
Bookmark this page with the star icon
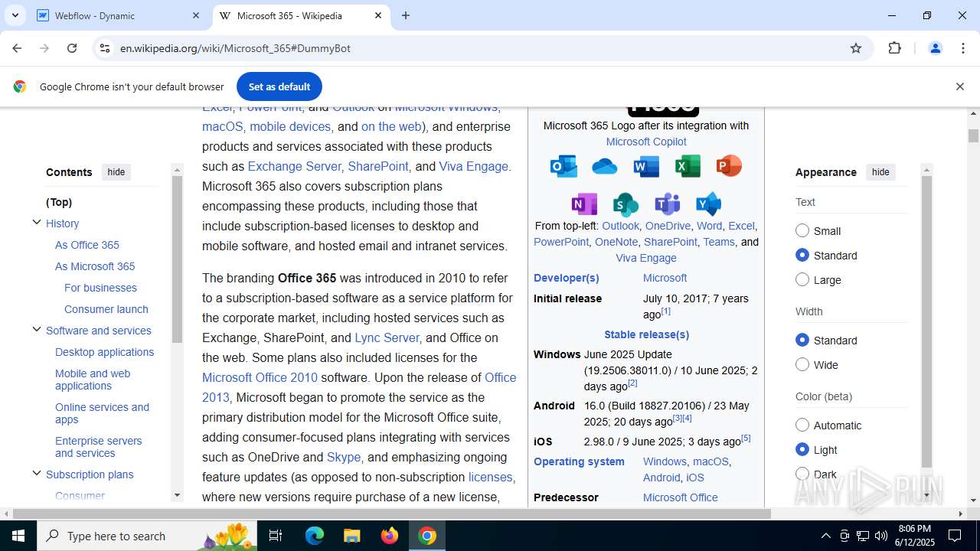(856, 48)
